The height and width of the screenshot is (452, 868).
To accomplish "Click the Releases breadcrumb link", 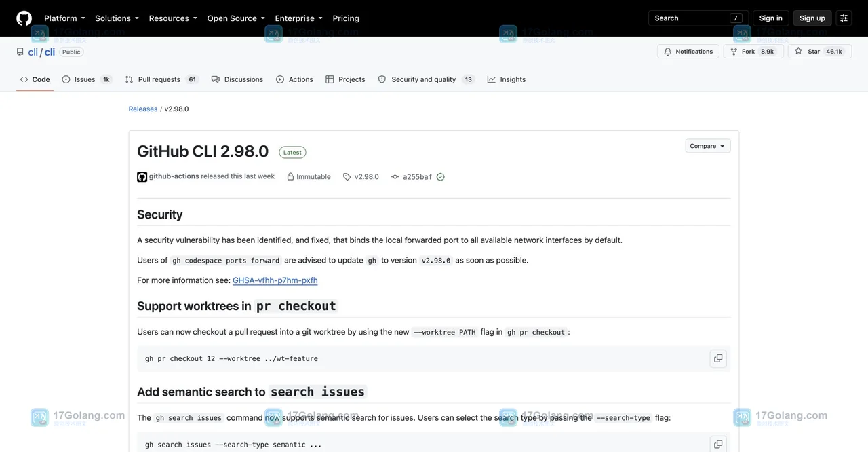I will coord(143,109).
